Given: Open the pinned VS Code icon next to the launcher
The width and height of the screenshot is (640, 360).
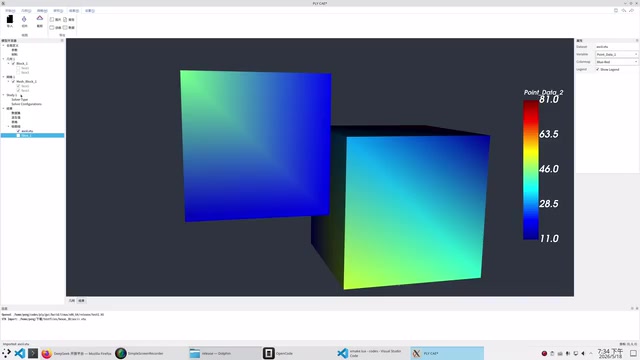Looking at the screenshot, I should coord(19,353).
